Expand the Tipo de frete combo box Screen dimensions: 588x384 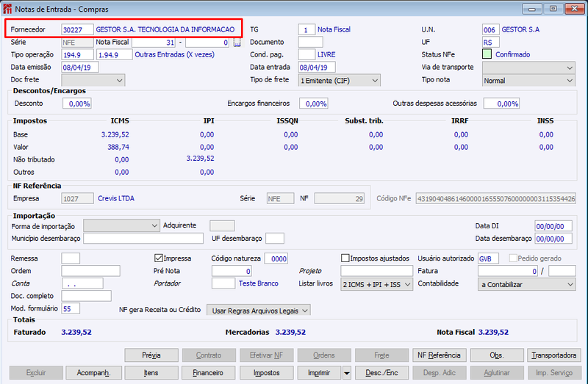tap(339, 80)
